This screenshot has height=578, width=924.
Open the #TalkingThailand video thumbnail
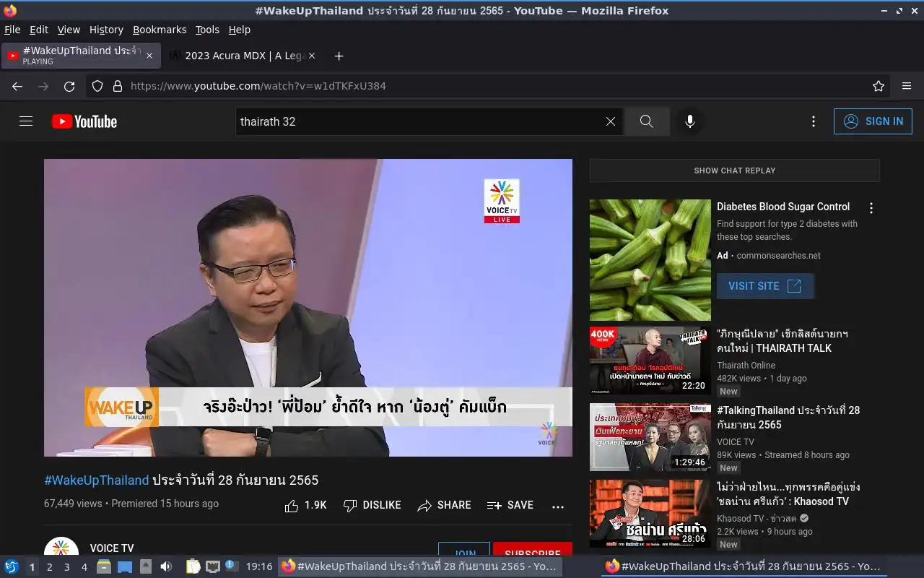tap(650, 437)
